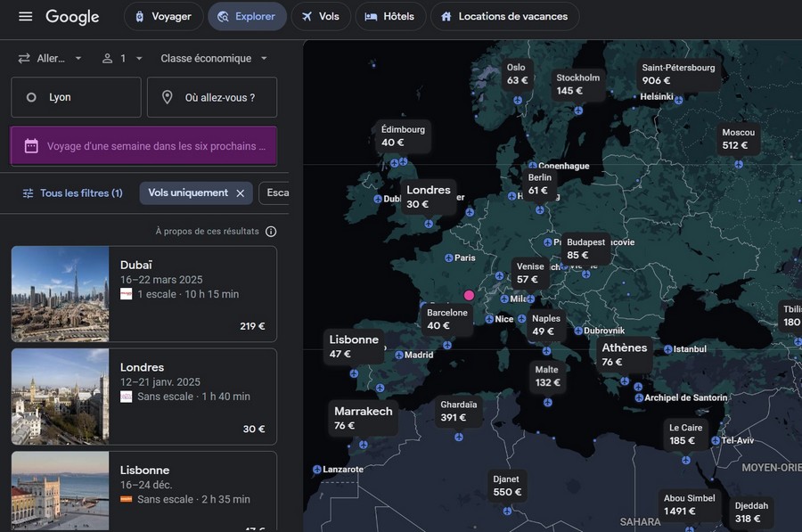Open the Locations de vacances tab

coord(503,17)
